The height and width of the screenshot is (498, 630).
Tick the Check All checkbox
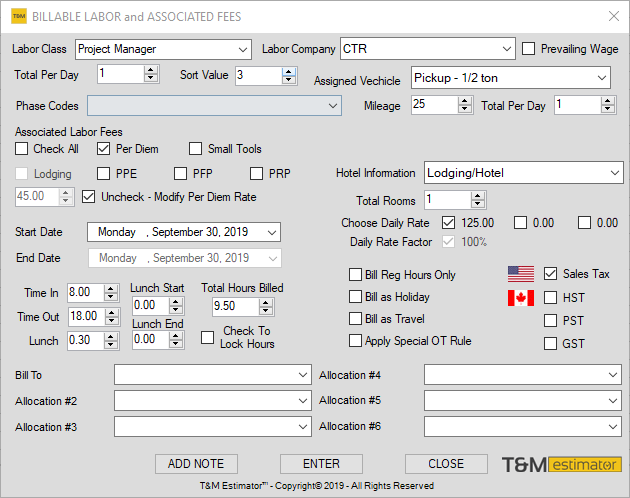21,149
